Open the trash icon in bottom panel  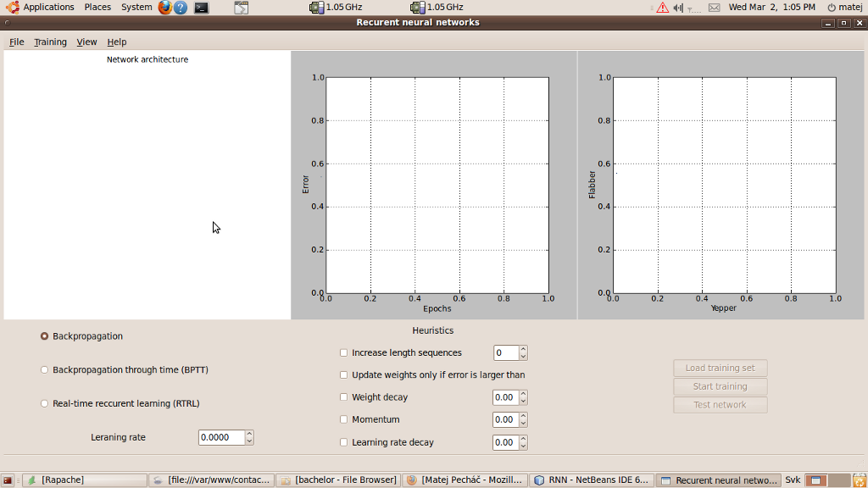click(x=859, y=480)
